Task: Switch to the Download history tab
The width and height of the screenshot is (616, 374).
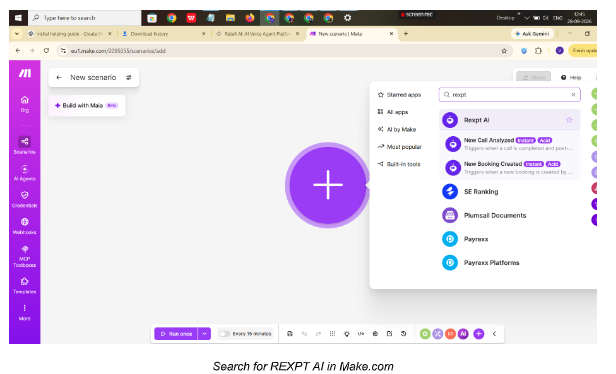Action: pyautogui.click(x=163, y=34)
